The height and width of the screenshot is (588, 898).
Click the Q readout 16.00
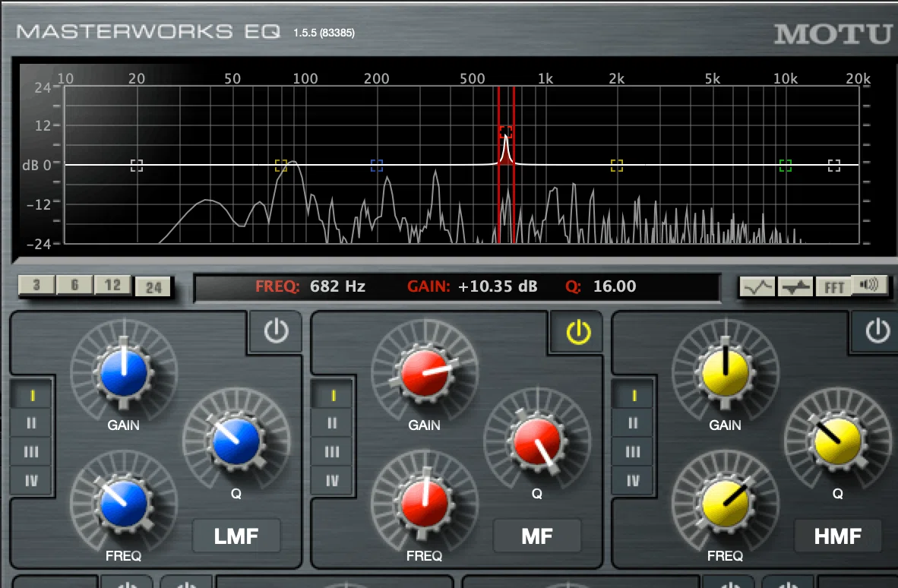pos(615,286)
